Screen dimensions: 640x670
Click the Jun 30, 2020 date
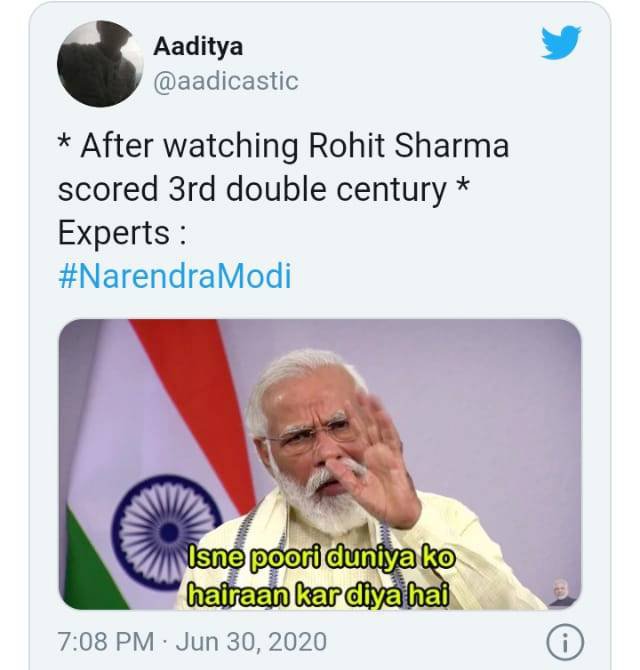coord(251,642)
